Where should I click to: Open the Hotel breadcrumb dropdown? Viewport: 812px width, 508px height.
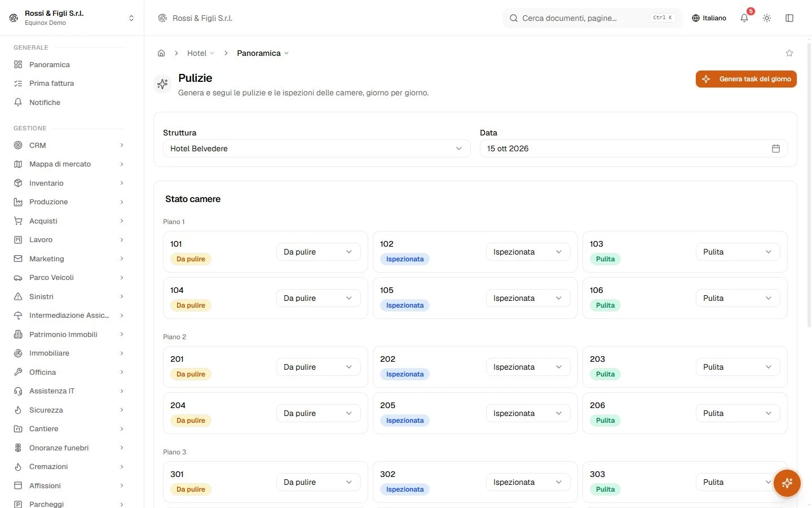pos(201,53)
